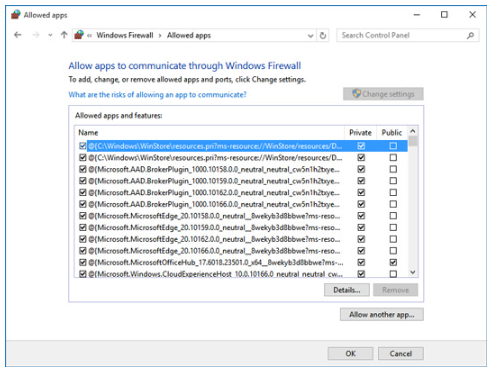The width and height of the screenshot is (493, 374).
Task: Focus the Search Control Panel field
Action: [402, 35]
